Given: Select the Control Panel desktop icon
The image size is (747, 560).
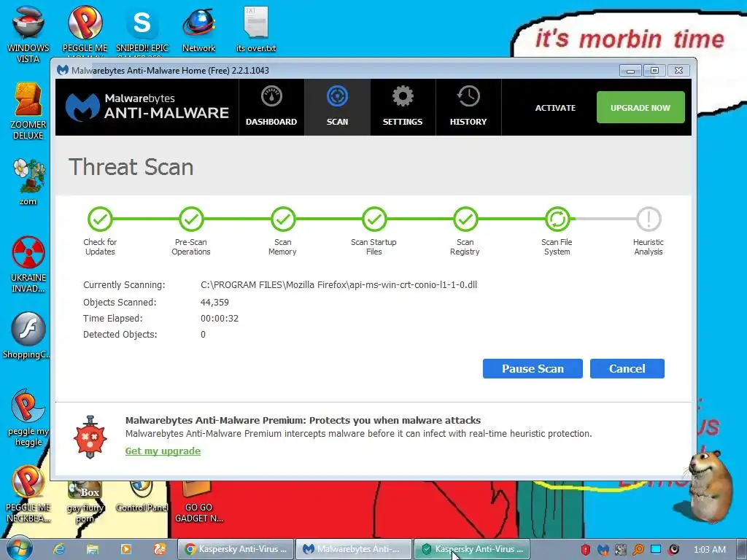Looking at the screenshot, I should click(x=142, y=495).
